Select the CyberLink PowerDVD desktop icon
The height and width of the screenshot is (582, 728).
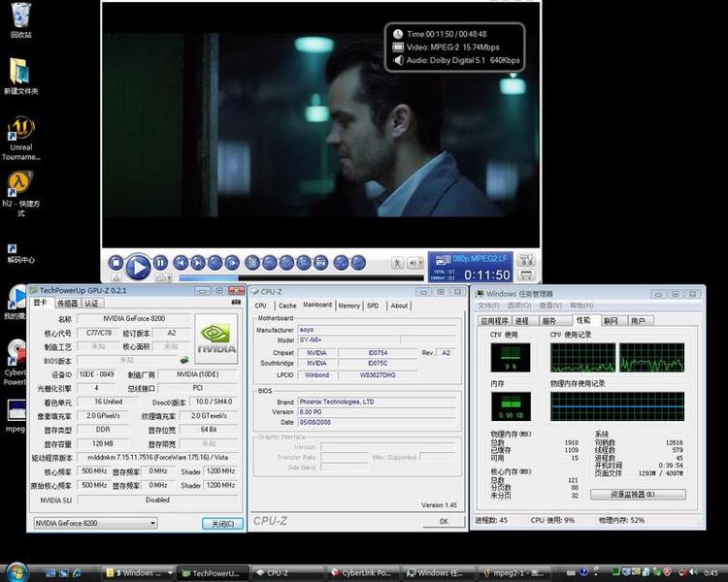[15, 363]
